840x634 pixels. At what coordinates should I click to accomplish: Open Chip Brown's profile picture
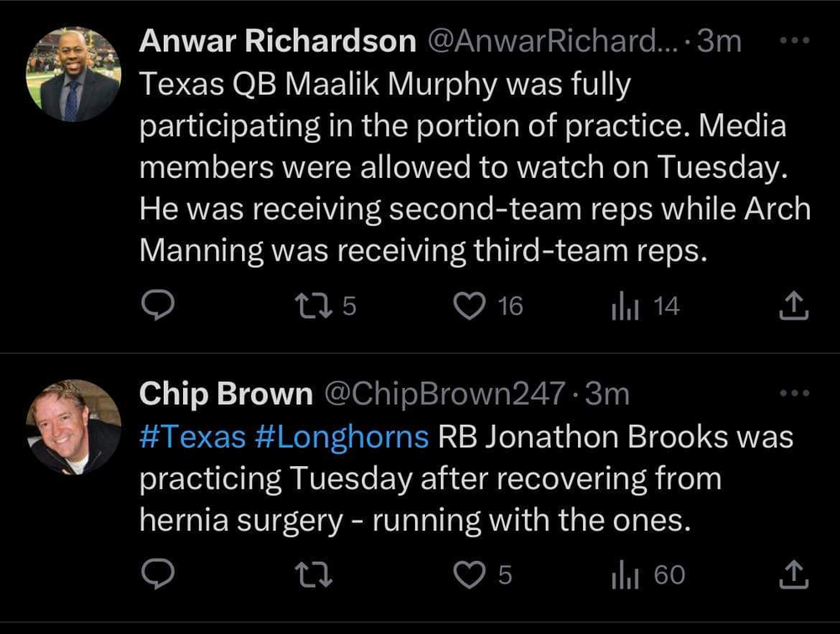tap(74, 427)
